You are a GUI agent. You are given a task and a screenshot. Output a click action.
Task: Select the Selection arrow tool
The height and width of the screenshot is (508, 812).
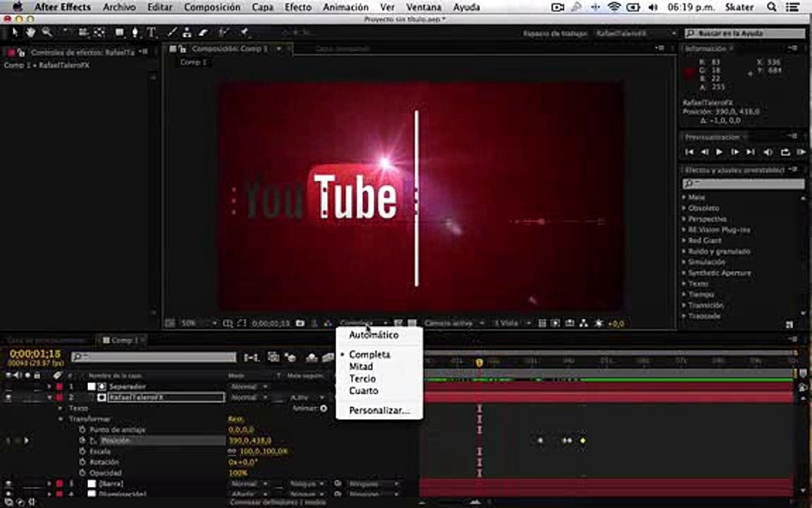pos(15,32)
